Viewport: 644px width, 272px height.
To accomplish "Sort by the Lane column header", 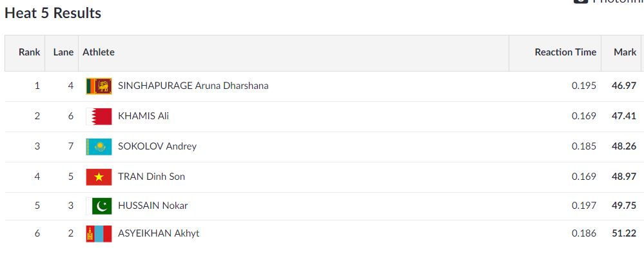I will click(x=63, y=52).
